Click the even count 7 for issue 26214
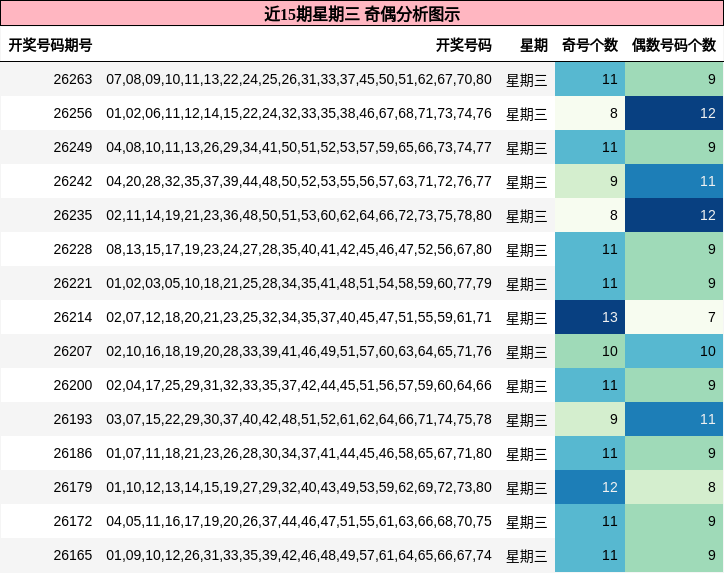Image resolution: width=724 pixels, height=573 pixels. [x=674, y=317]
